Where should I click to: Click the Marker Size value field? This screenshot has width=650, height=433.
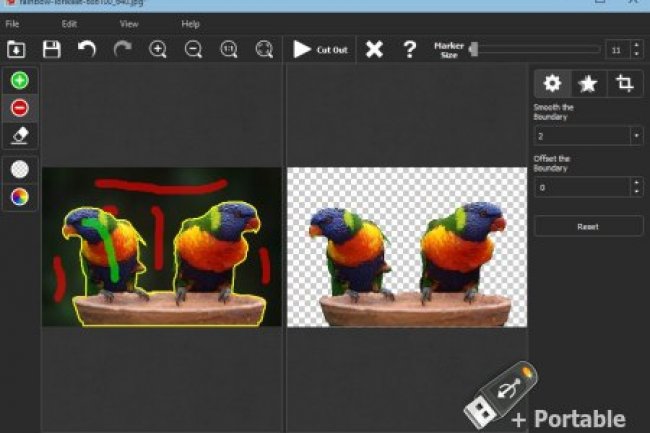tap(618, 50)
